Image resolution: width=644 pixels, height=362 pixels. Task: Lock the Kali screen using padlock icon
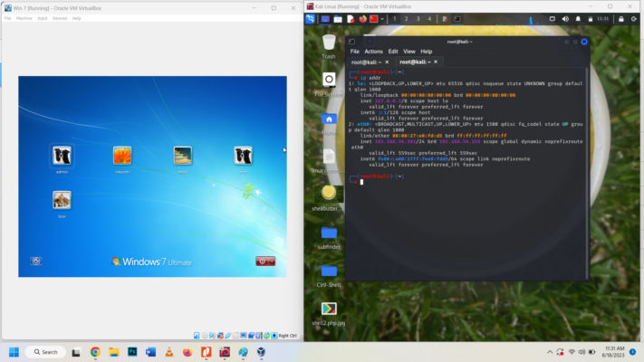click(621, 19)
